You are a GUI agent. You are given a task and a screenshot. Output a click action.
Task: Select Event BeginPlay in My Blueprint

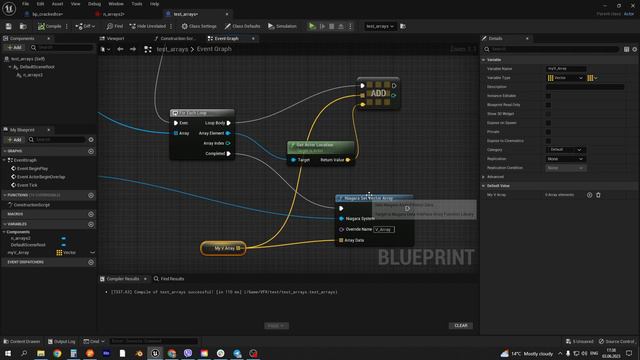pos(32,169)
